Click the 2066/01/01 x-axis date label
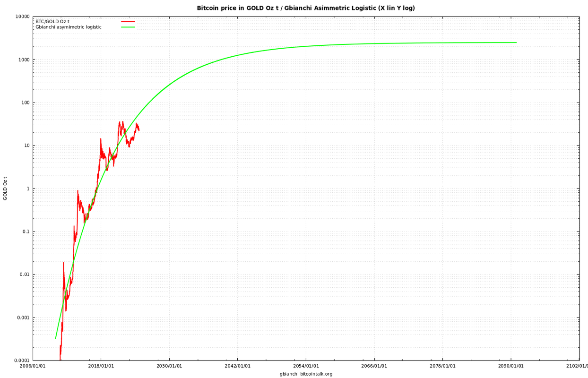This screenshot has width=588, height=378. click(374, 366)
